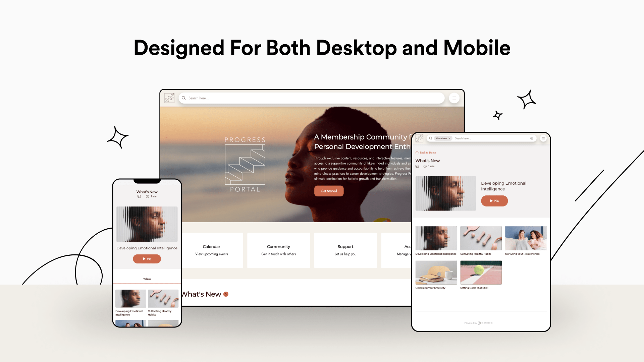Click the Play button icon on mobile
The width and height of the screenshot is (644, 362).
(147, 258)
